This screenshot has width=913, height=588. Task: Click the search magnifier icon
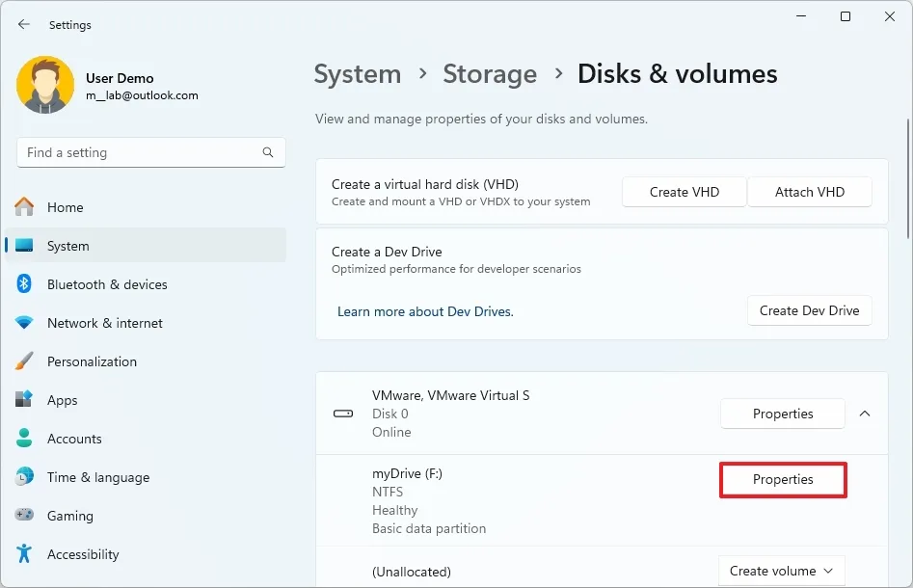[267, 152]
